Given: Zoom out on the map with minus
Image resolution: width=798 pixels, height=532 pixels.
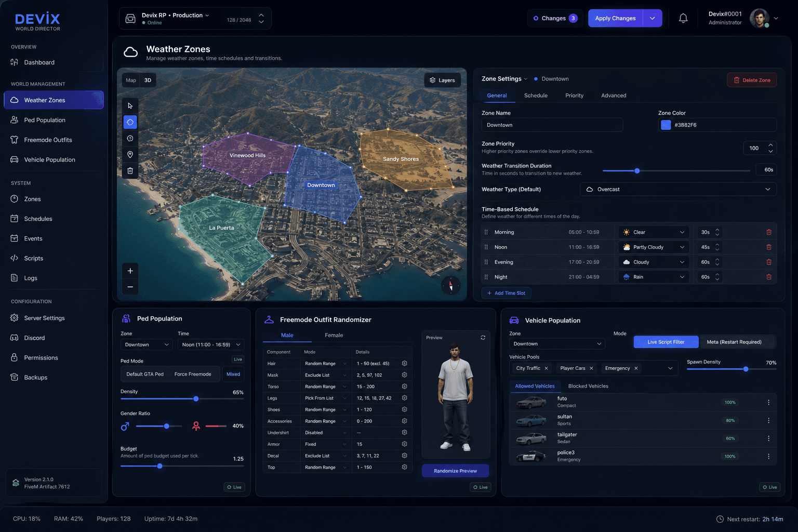Looking at the screenshot, I should [130, 287].
